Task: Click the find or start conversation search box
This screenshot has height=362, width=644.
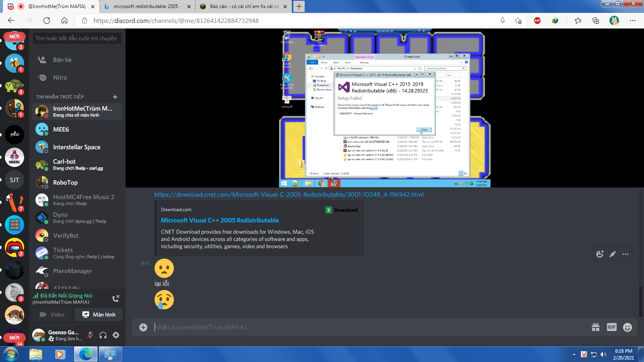Action: tap(77, 38)
